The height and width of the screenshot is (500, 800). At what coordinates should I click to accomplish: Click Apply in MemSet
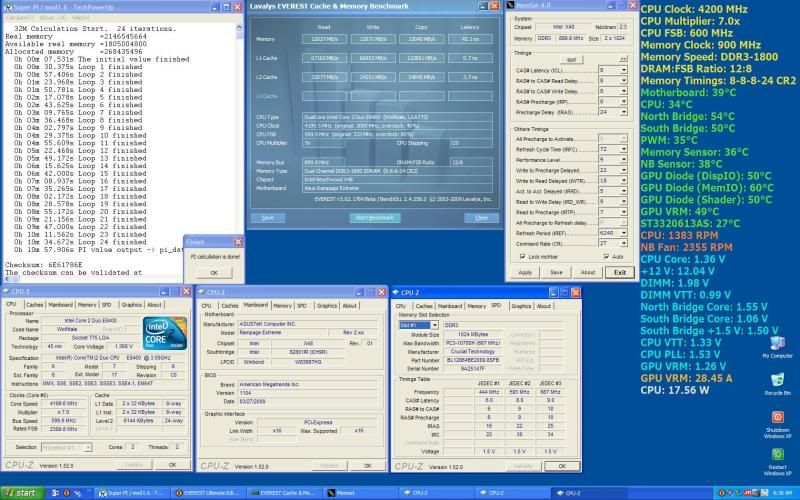[x=525, y=272]
